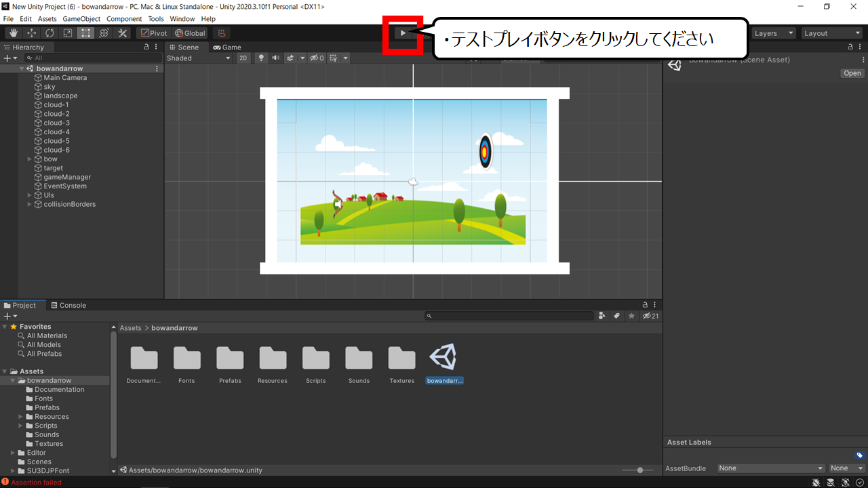Image resolution: width=868 pixels, height=488 pixels.
Task: Open the Layout dropdown
Action: [831, 33]
